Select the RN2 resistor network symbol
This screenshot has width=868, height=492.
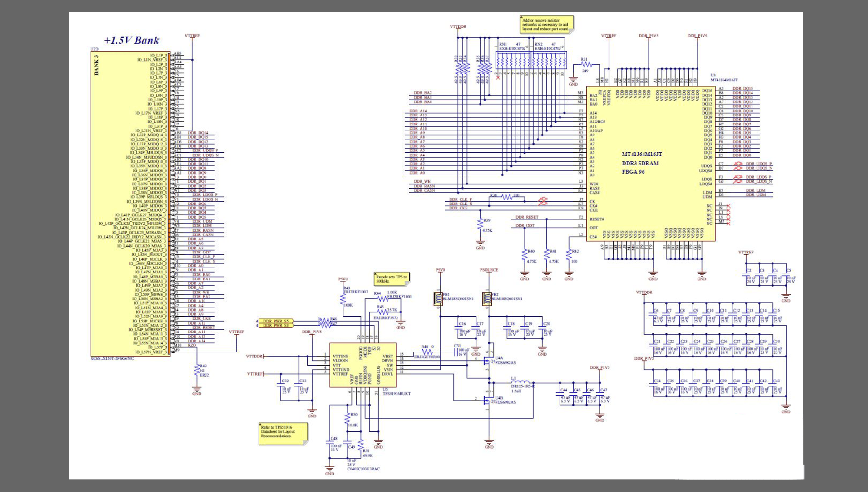point(549,60)
